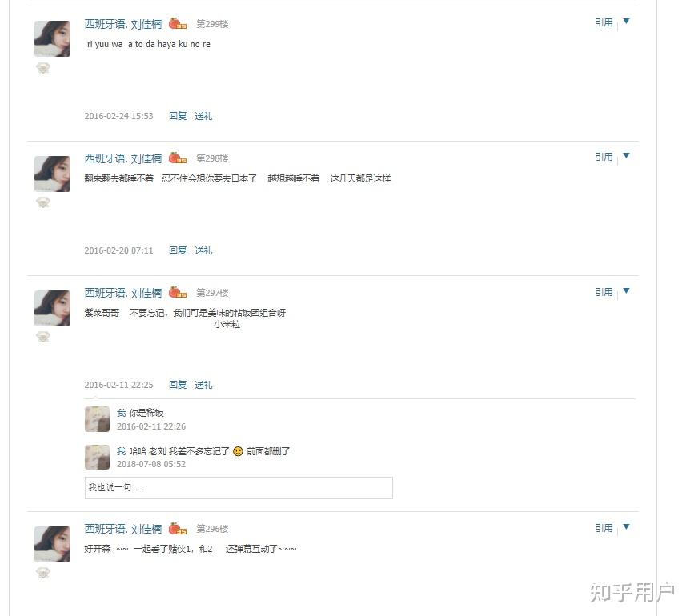Image resolution: width=694 pixels, height=616 pixels.
Task: Open the avatar thumbnail of post 299
Action: (52, 38)
